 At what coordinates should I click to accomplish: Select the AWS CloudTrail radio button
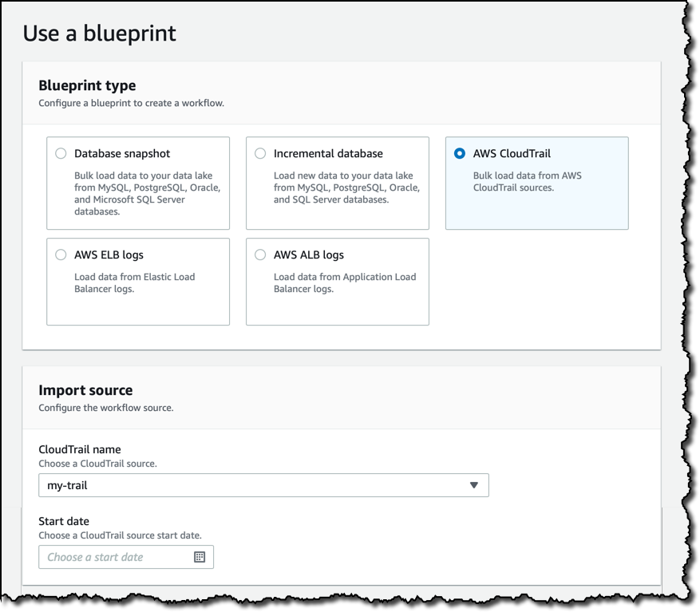[x=460, y=153]
